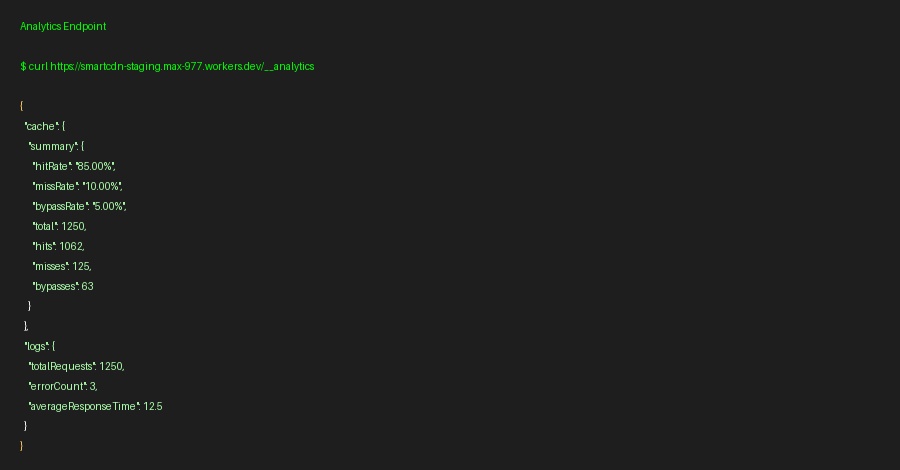The height and width of the screenshot is (470, 900).
Task: Click the missRate 10.00% line
Action: click(x=77, y=187)
